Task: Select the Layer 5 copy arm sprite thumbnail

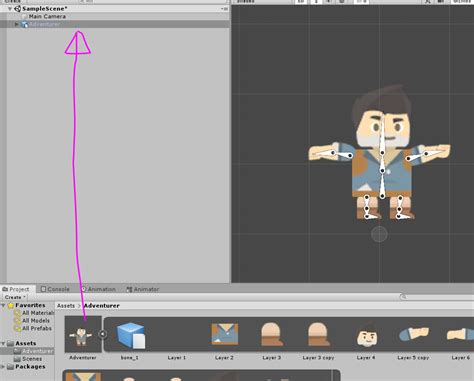Action: (414, 334)
